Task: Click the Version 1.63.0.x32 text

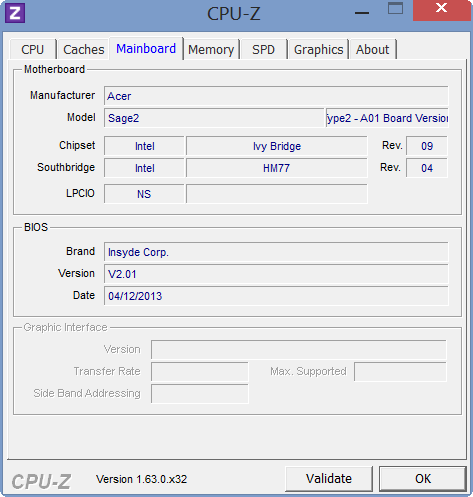Action: pos(141,479)
